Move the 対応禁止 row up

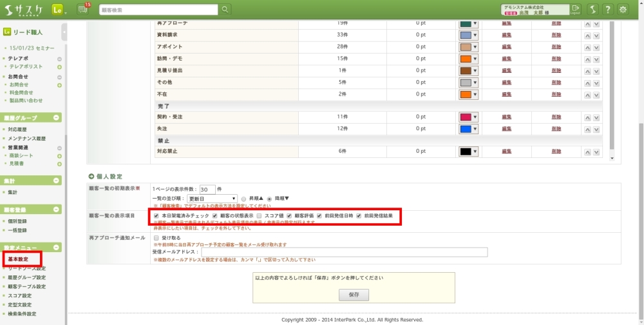tap(587, 152)
